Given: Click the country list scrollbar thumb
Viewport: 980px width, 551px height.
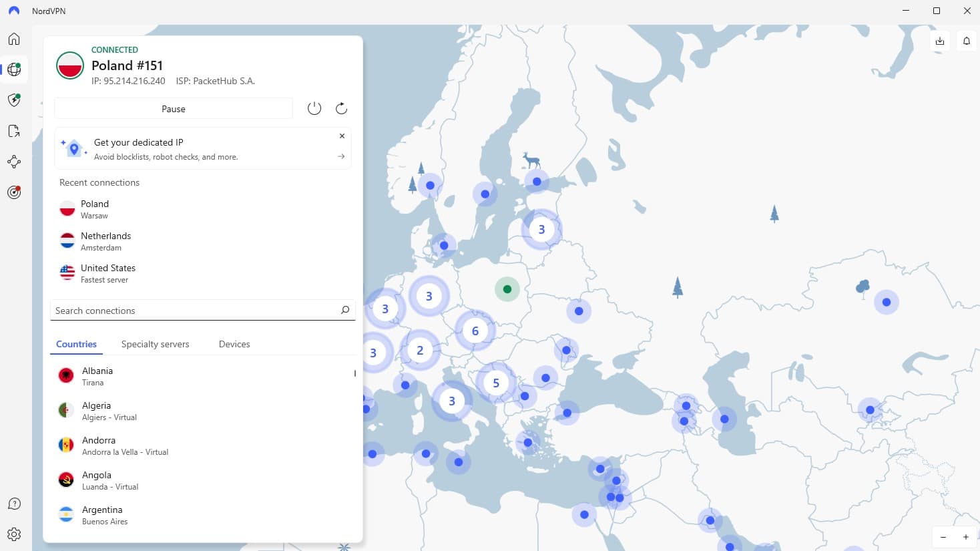Looking at the screenshot, I should point(354,373).
